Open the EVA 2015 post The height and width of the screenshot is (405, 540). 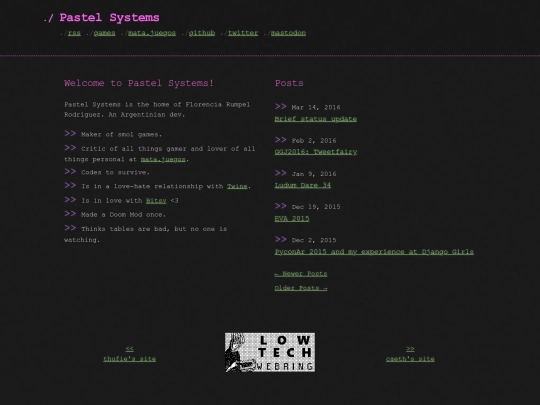click(292, 218)
